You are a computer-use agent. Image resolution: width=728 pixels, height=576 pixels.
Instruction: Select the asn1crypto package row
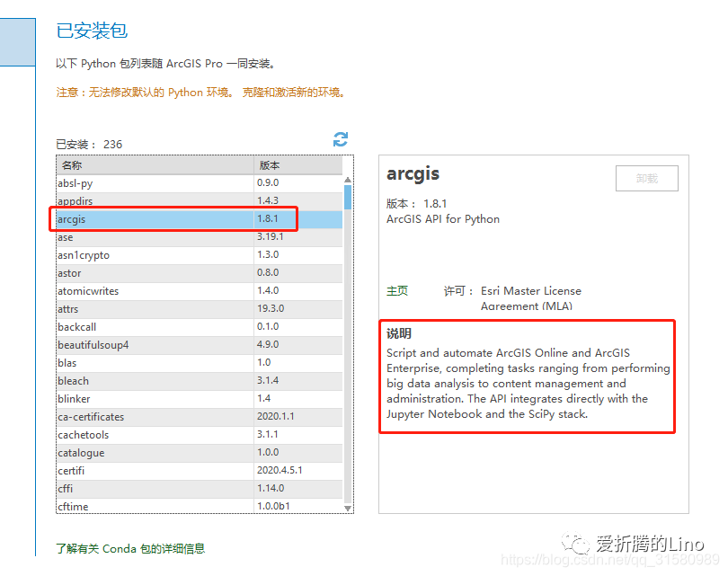click(200, 255)
